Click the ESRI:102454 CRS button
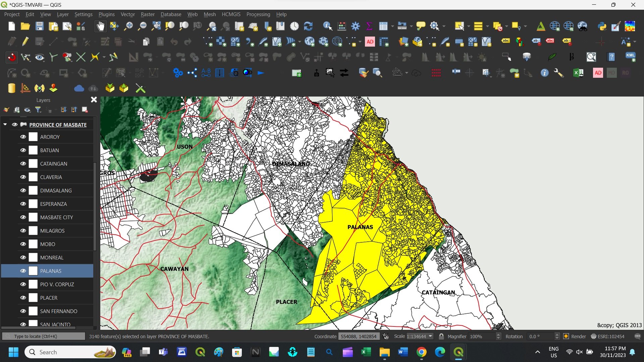This screenshot has width=644, height=362. 608,336
